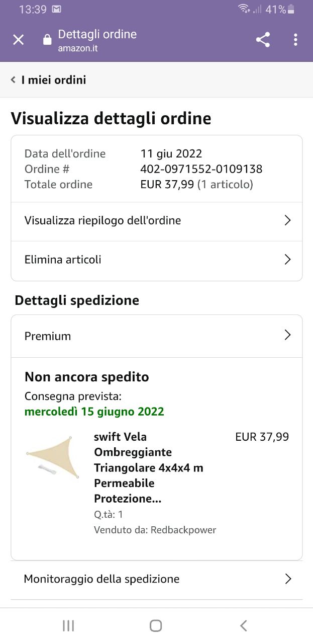Tap the back chevron beside I miei ordini

click(x=14, y=80)
